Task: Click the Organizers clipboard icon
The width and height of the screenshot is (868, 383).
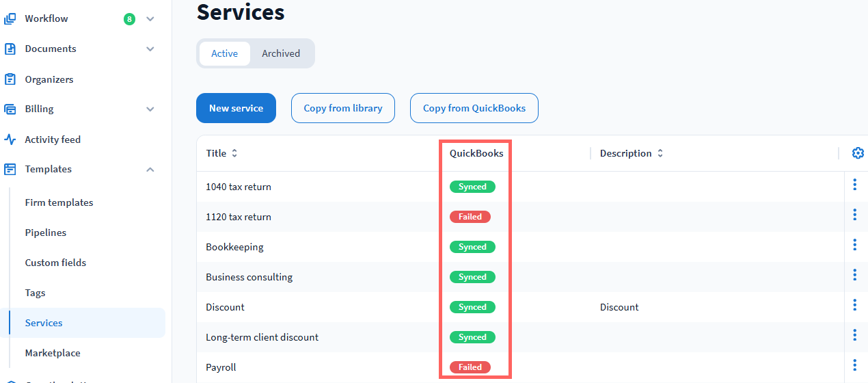Action: [x=10, y=79]
